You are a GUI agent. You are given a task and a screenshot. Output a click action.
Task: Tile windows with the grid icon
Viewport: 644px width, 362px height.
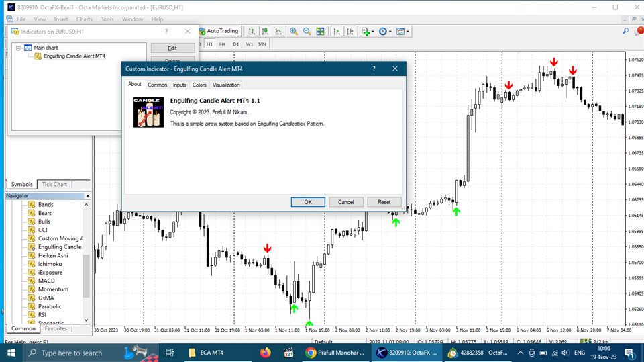[x=321, y=32]
